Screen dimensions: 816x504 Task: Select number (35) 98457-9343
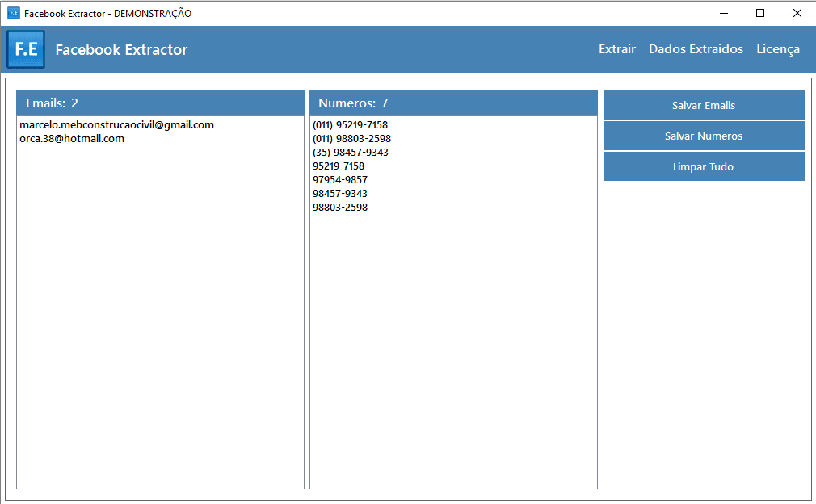(351, 153)
